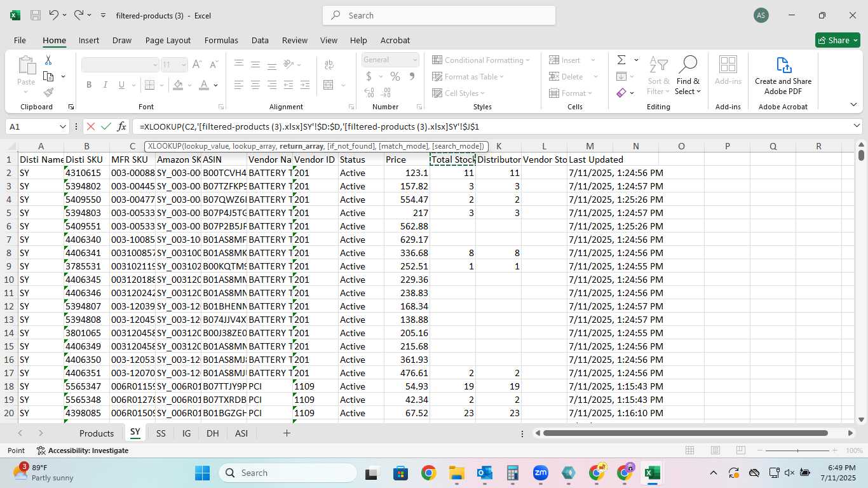The width and height of the screenshot is (868, 488).
Task: Click the AutoSum sigma icon
Action: tap(621, 60)
